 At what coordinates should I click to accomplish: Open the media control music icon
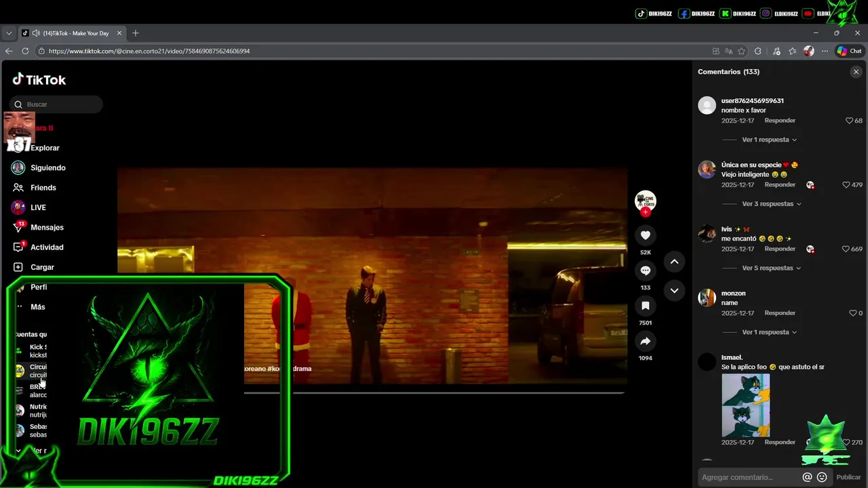[776, 51]
